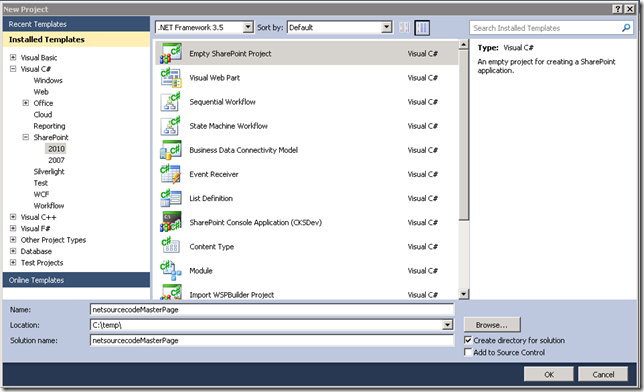Open the Location path dropdown arrow

447,325
